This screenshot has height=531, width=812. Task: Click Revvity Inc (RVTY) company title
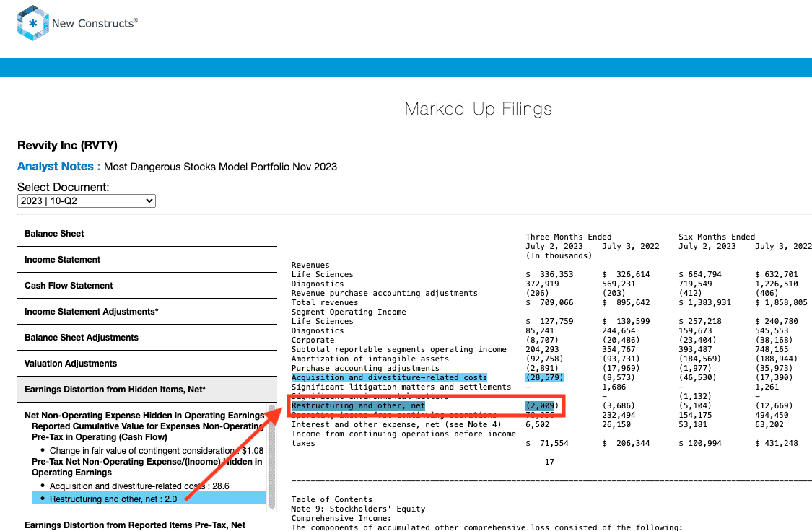(x=67, y=146)
